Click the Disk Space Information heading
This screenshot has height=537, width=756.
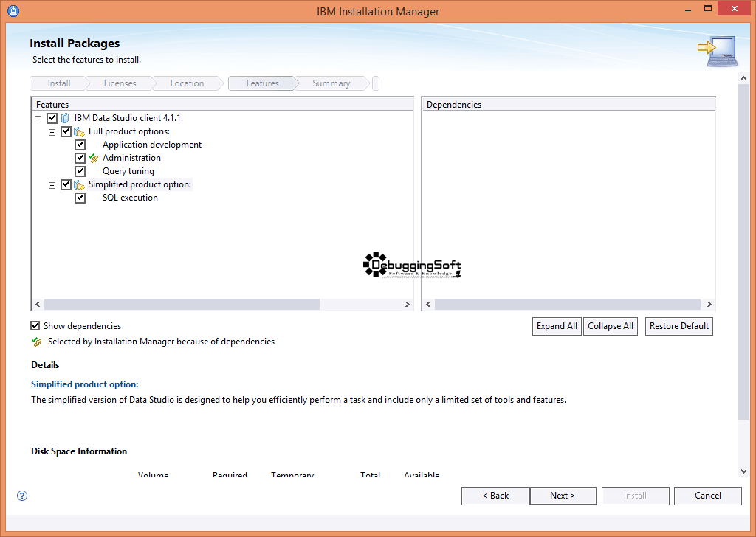[79, 451]
